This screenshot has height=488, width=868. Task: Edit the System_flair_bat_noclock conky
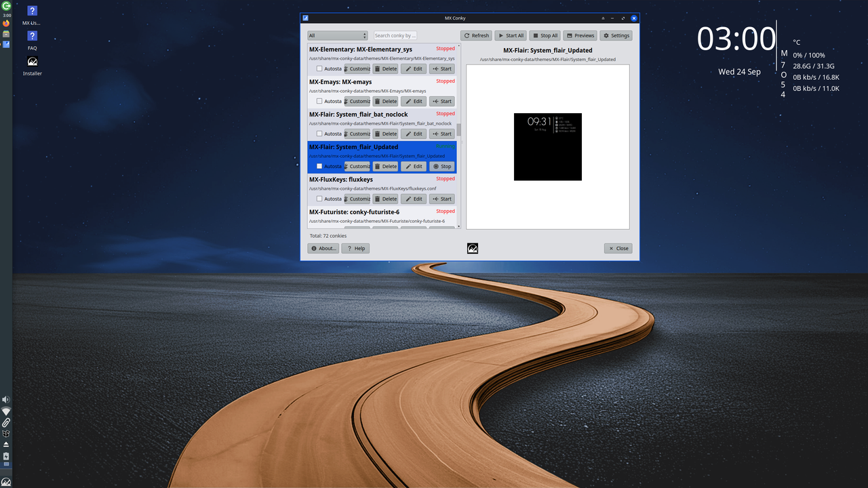pos(414,134)
